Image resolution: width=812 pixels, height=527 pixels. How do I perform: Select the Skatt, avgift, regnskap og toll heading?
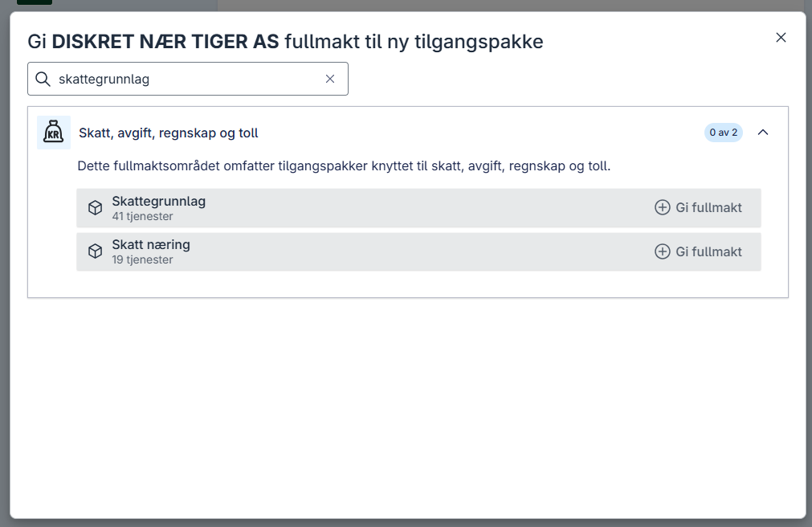coord(166,132)
